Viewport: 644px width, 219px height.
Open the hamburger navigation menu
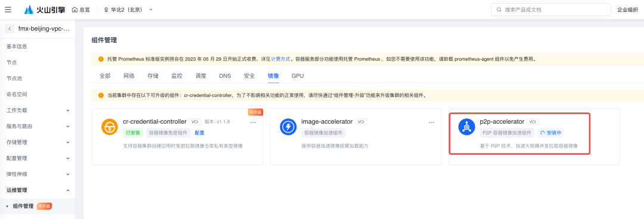pos(8,10)
